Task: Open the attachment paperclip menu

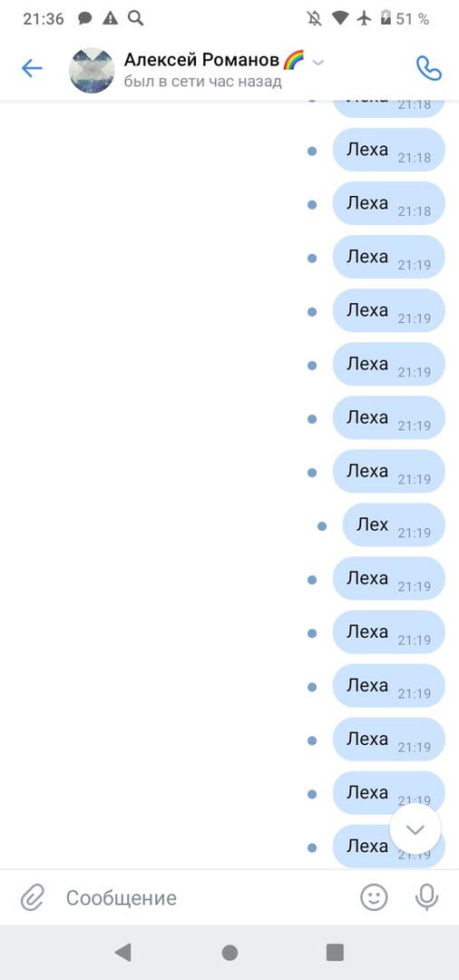Action: click(32, 897)
